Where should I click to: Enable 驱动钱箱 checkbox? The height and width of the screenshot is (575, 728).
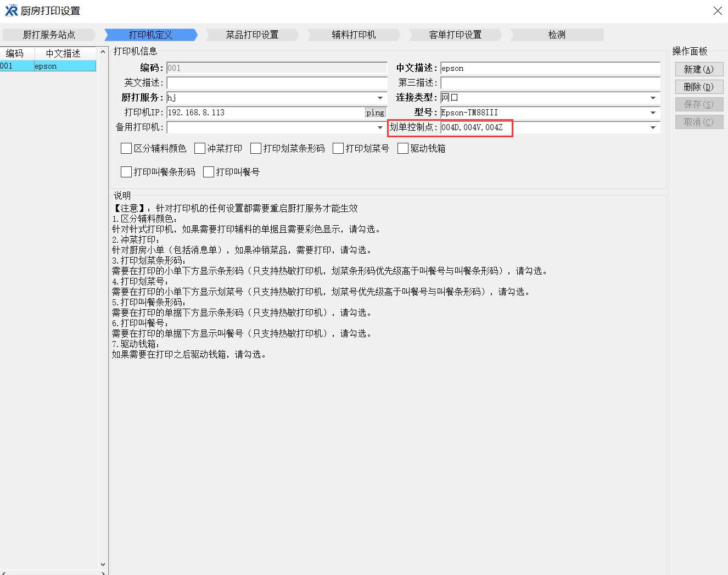403,148
